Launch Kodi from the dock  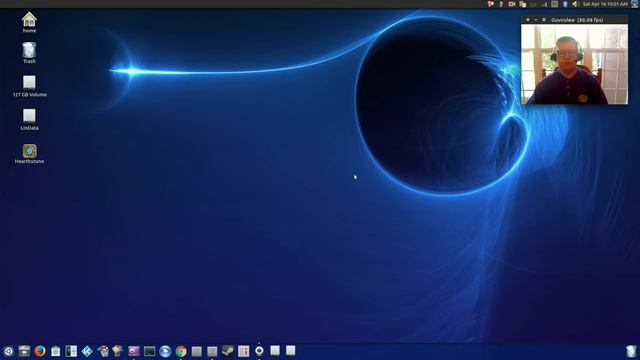[87, 351]
